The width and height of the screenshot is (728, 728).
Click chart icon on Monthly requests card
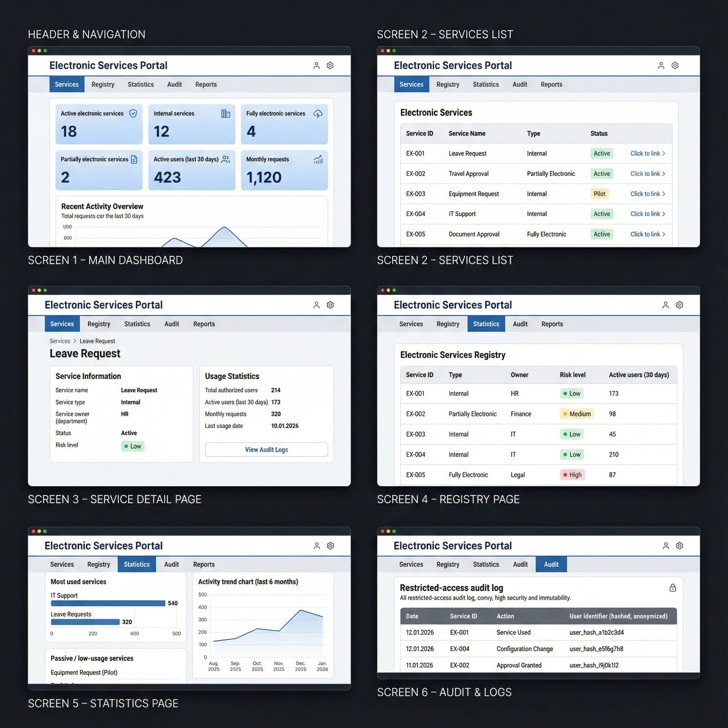(x=318, y=159)
